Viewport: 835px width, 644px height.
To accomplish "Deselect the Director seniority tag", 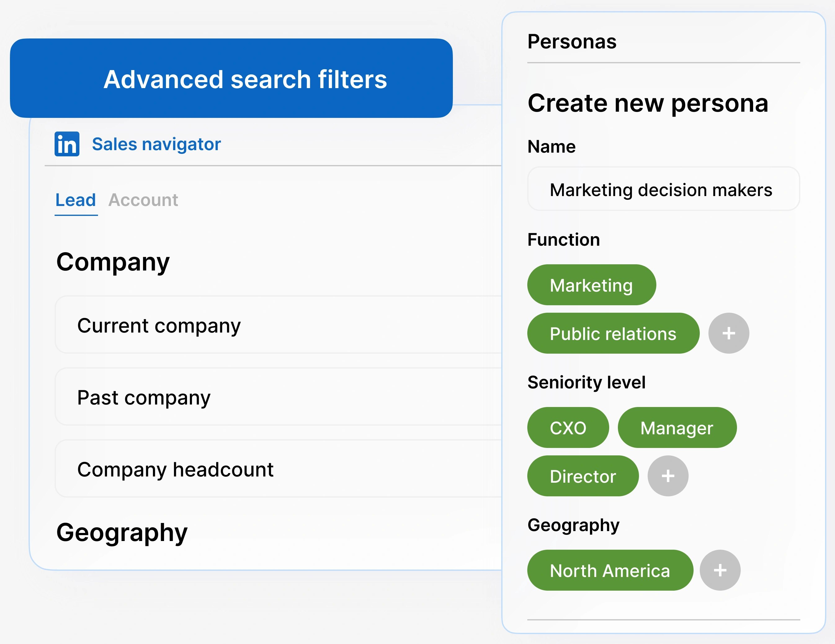I will click(583, 476).
